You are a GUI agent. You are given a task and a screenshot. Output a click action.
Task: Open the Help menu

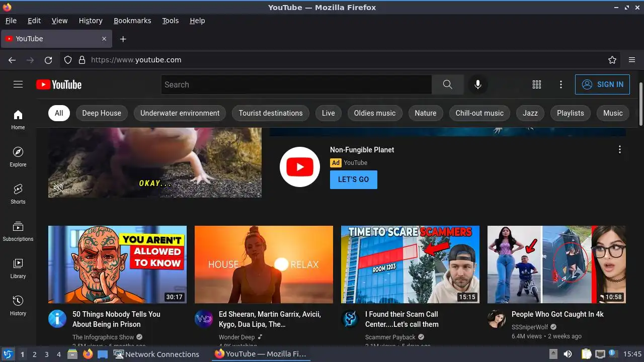[x=197, y=21]
